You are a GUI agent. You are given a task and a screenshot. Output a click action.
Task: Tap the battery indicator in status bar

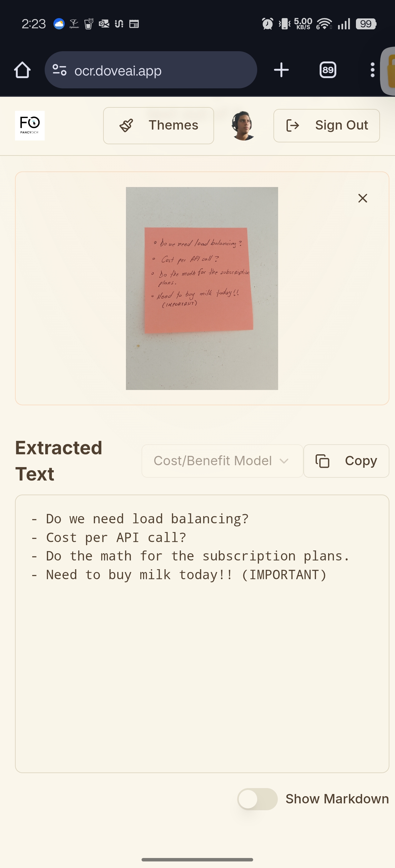(366, 24)
